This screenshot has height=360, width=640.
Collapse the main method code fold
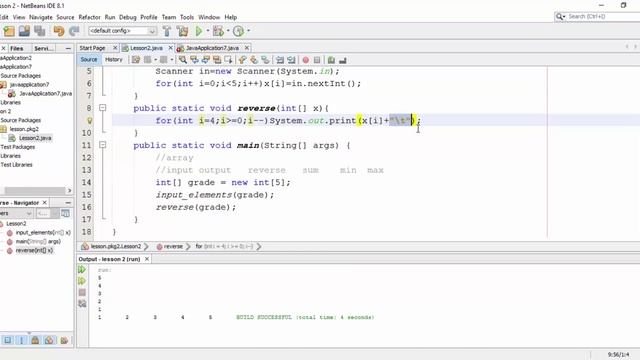pyautogui.click(x=102, y=145)
